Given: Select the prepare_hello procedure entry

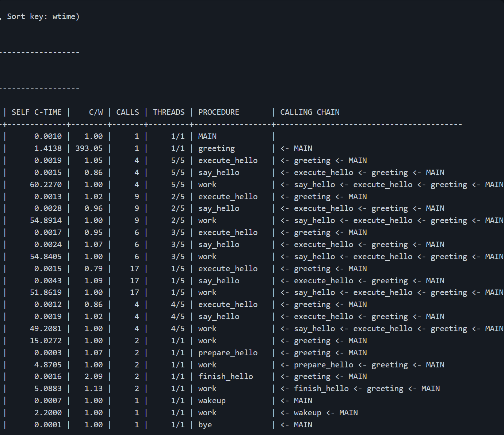Looking at the screenshot, I should click(228, 353).
